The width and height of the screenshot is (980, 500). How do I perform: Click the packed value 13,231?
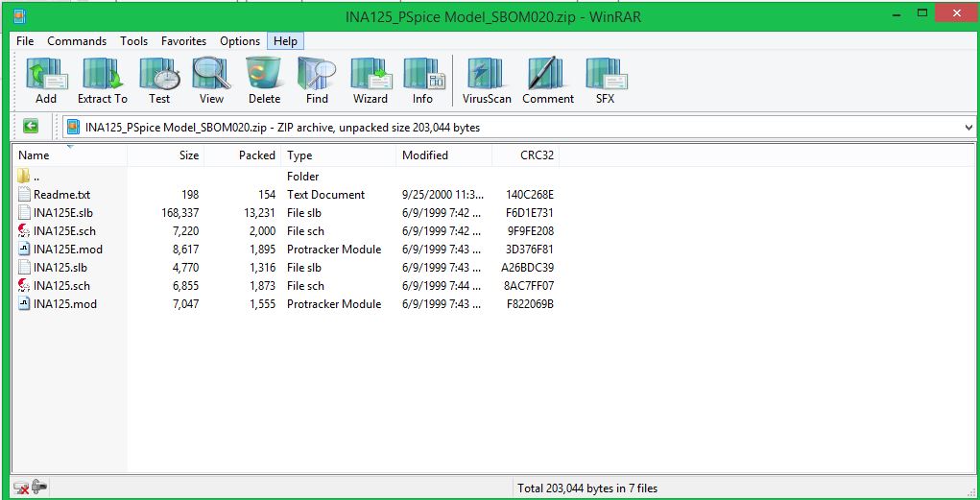[259, 212]
